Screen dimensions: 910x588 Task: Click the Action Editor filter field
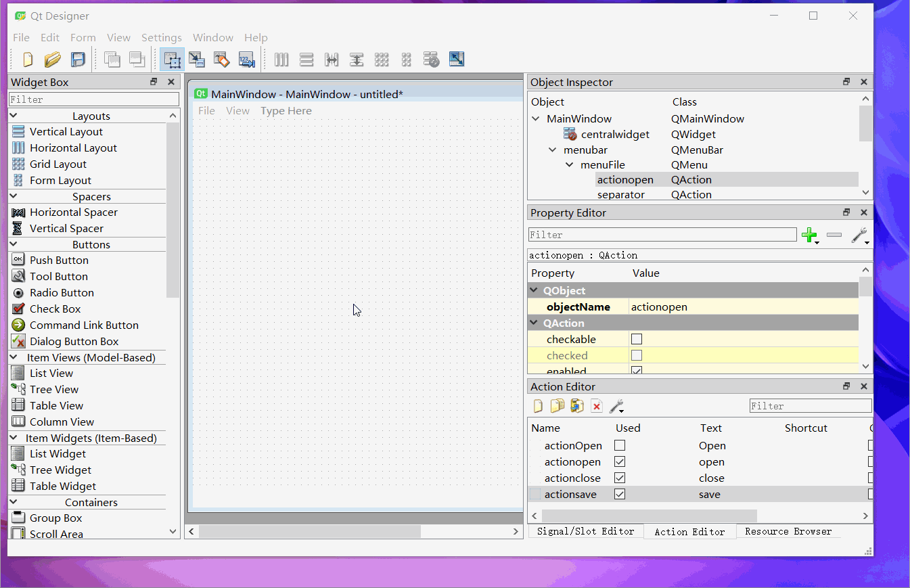coord(811,406)
